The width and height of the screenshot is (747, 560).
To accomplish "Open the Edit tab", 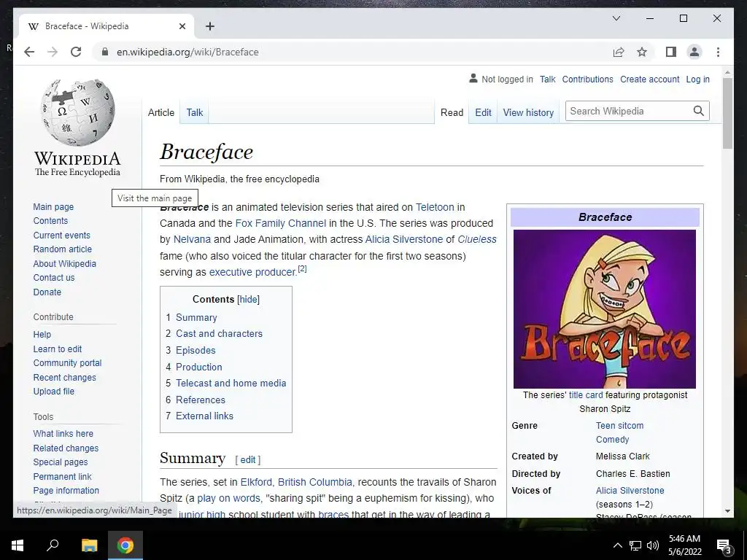I will tap(483, 112).
